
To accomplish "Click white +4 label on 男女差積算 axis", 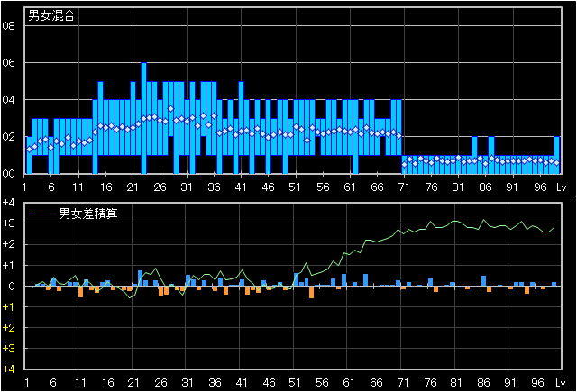I will click(x=8, y=203).
